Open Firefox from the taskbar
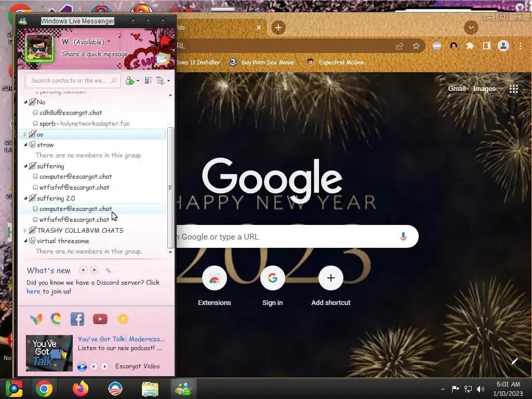 coord(81,389)
